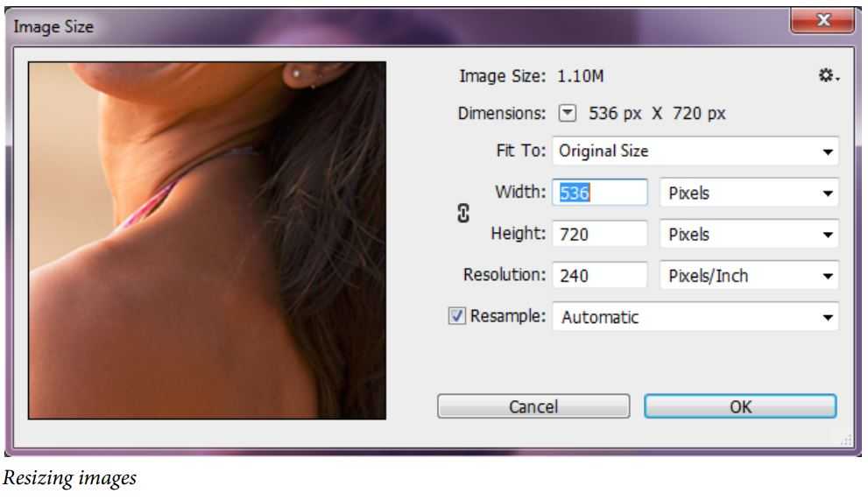Click the Resolution field showing 240
Image resolution: width=868 pixels, height=500 pixels.
click(599, 275)
